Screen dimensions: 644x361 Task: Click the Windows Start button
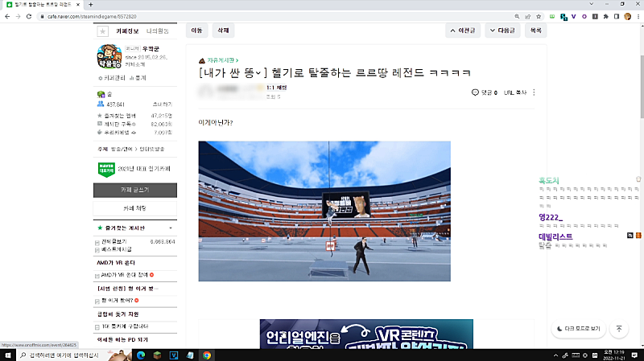(x=8, y=354)
